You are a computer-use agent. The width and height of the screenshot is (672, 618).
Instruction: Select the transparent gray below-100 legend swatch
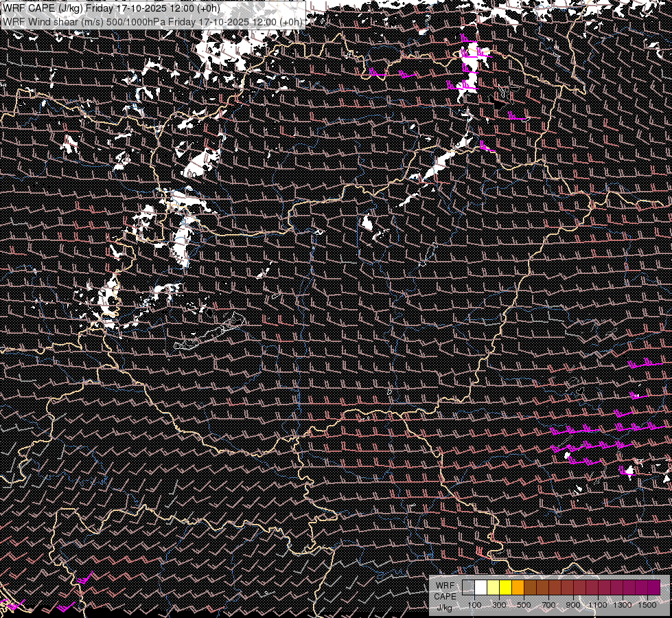click(x=468, y=587)
